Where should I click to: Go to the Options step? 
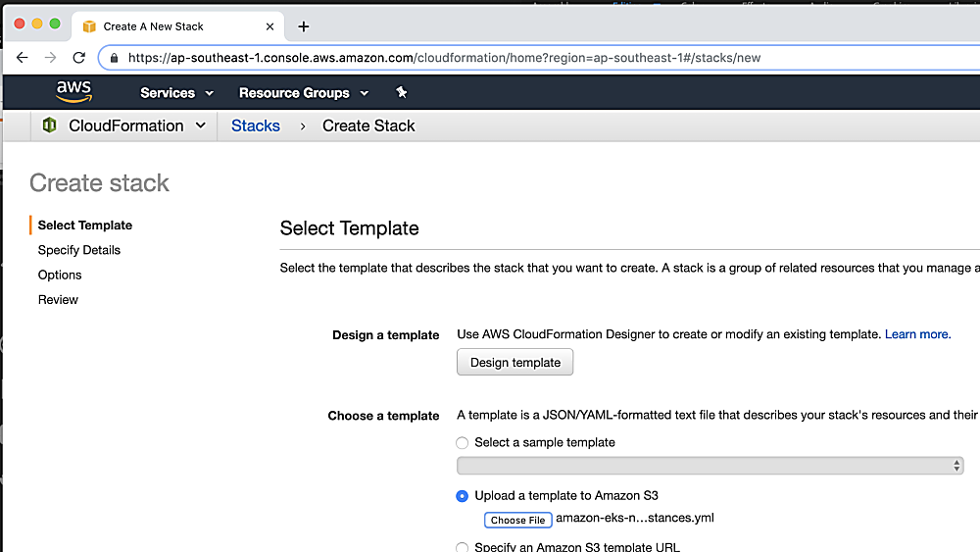(x=60, y=276)
